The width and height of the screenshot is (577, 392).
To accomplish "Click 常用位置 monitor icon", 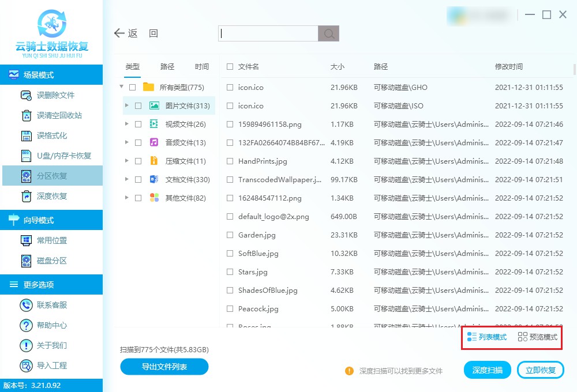I will coord(26,240).
